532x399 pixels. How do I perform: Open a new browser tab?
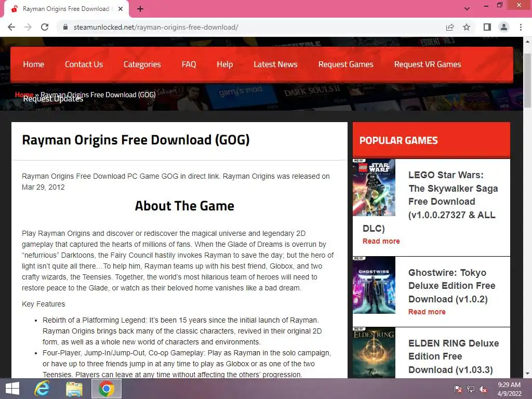(140, 9)
